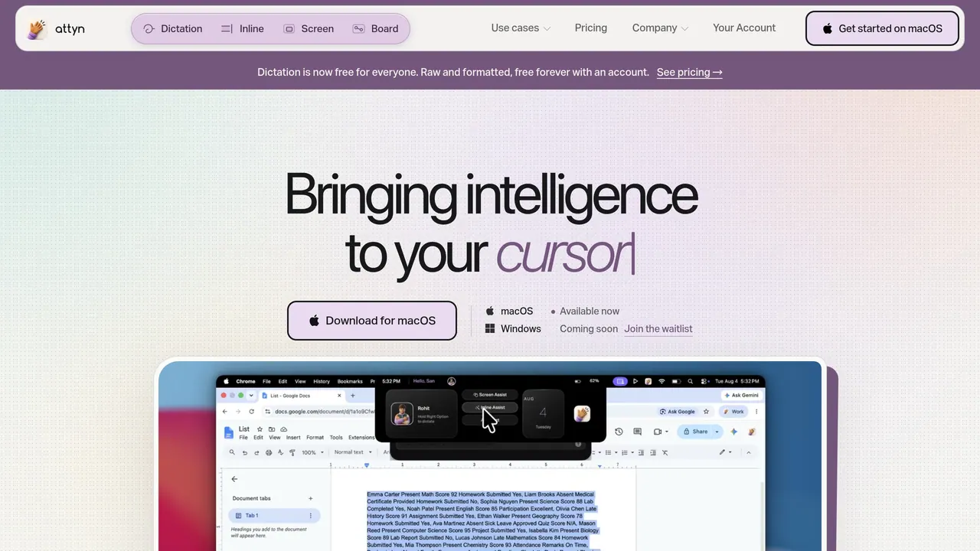Open History in demo Chrome menu bar
The width and height of the screenshot is (980, 551).
pos(322,381)
